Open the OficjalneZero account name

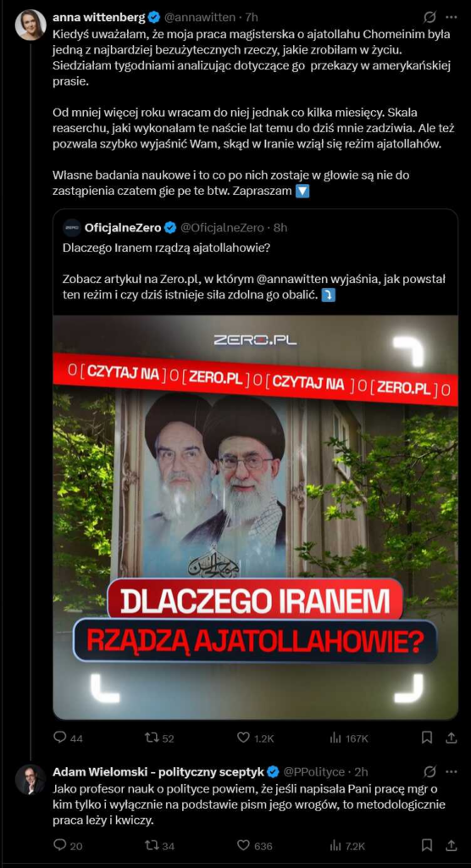(123, 227)
